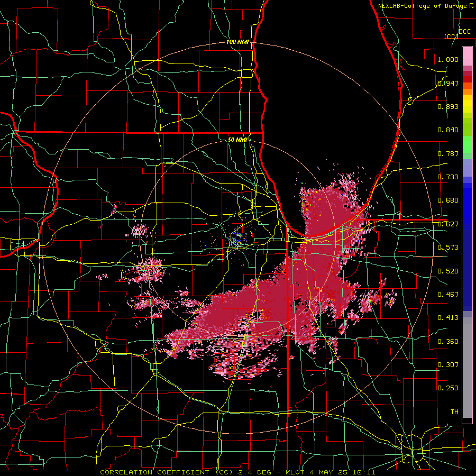Click the 1.000 legend value
The height and width of the screenshot is (476, 476).
[448, 59]
